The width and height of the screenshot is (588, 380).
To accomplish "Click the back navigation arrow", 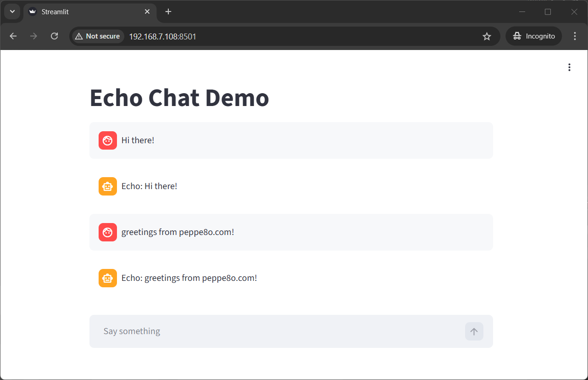I will point(13,36).
